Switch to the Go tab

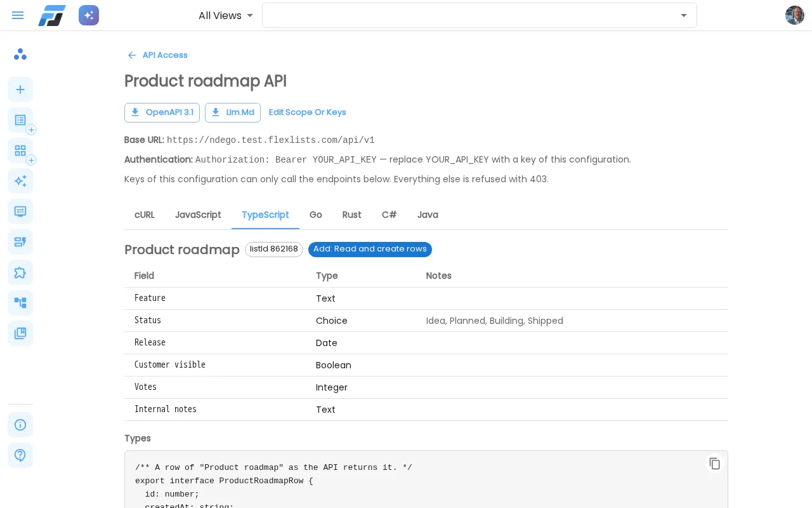pos(316,215)
